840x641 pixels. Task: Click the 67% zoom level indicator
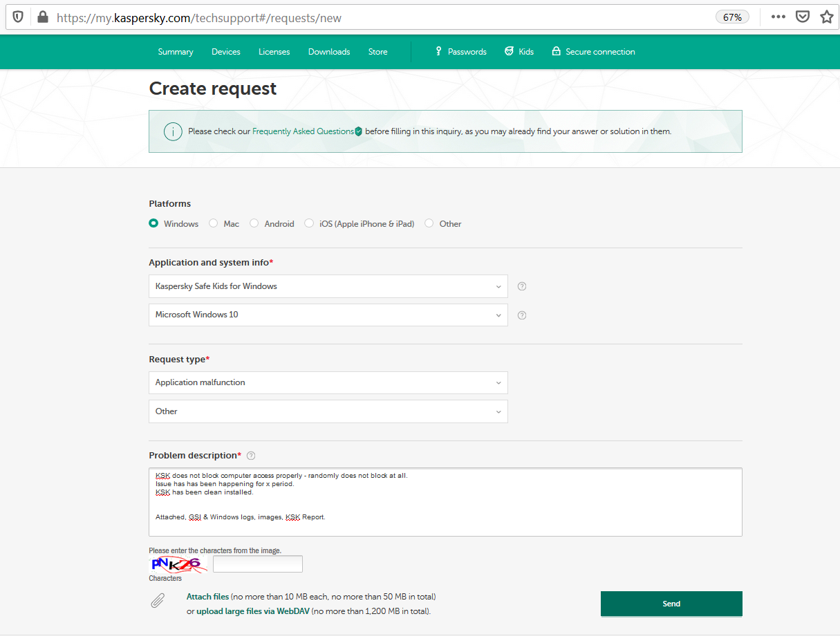coord(732,17)
